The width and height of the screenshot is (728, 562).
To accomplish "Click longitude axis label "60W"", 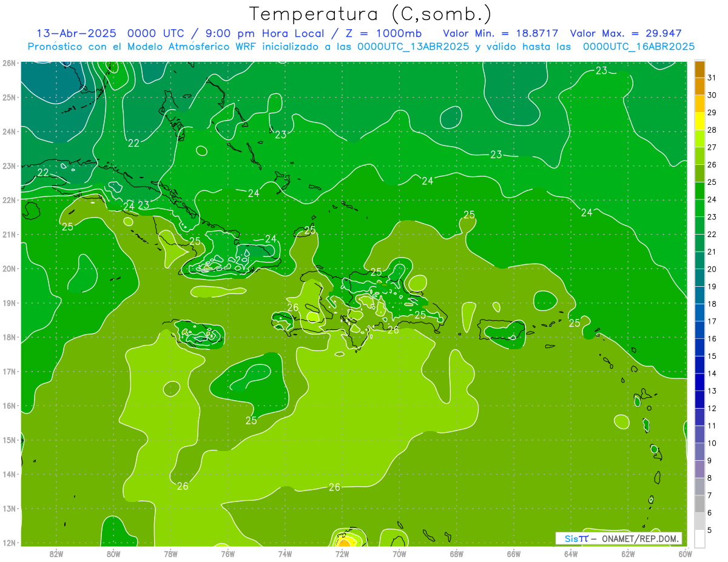I will 686,554.
